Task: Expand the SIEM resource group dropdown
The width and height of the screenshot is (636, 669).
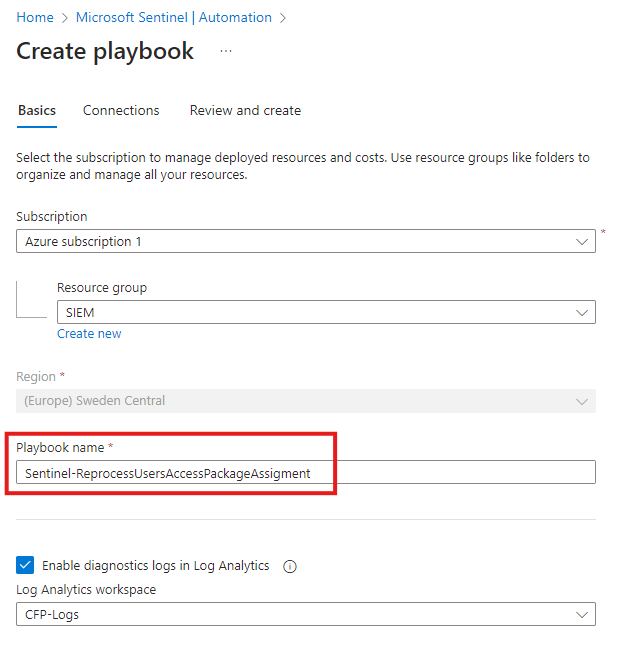Action: (x=320, y=312)
